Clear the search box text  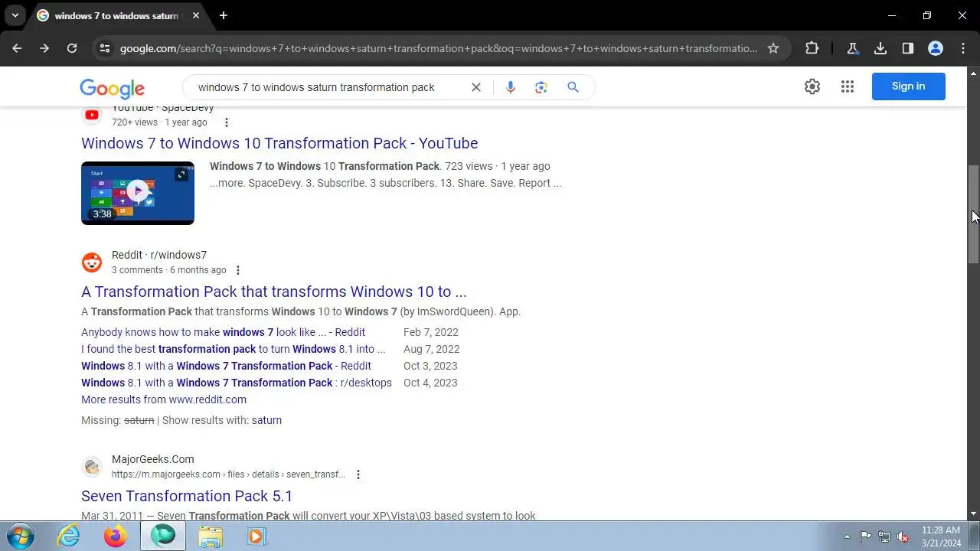coord(476,87)
